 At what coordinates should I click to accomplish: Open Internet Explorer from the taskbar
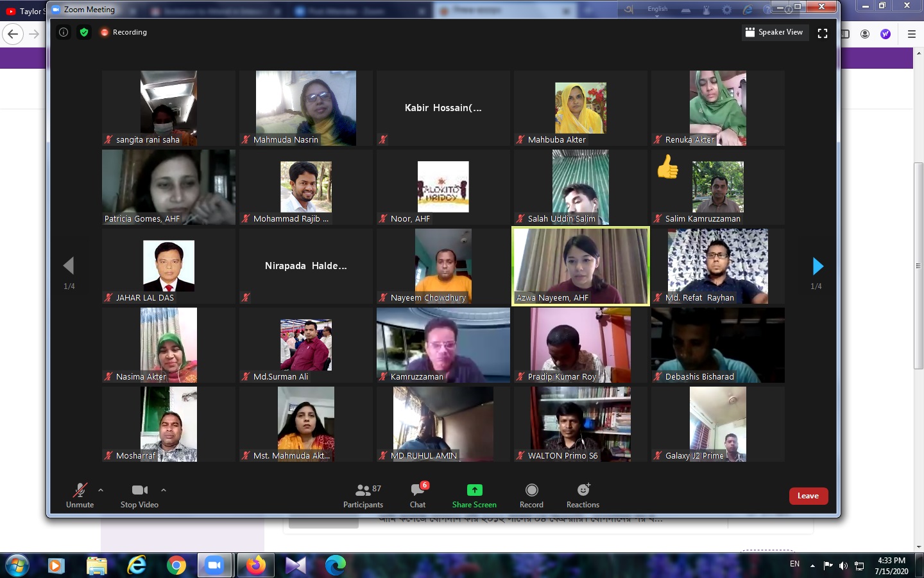click(x=136, y=565)
